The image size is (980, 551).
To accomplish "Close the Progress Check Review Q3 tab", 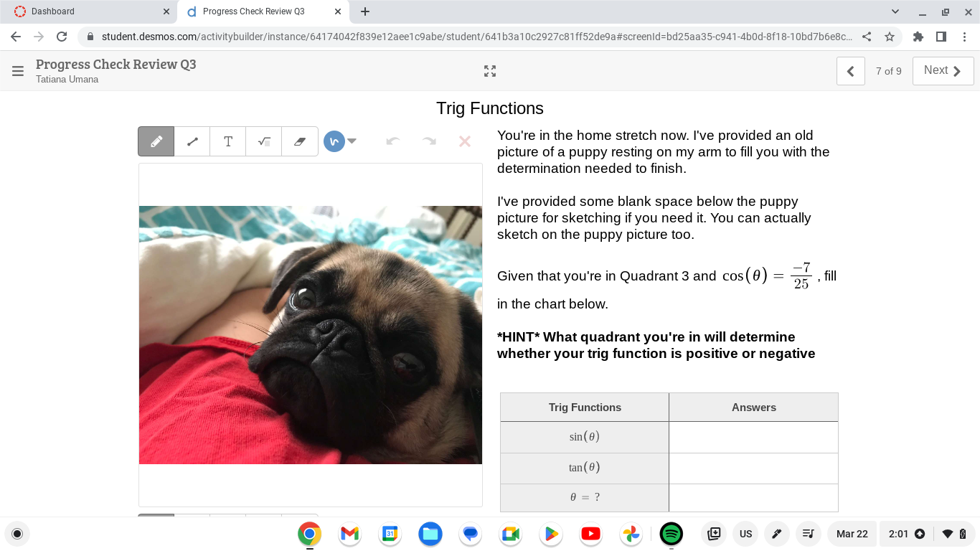I will [338, 11].
